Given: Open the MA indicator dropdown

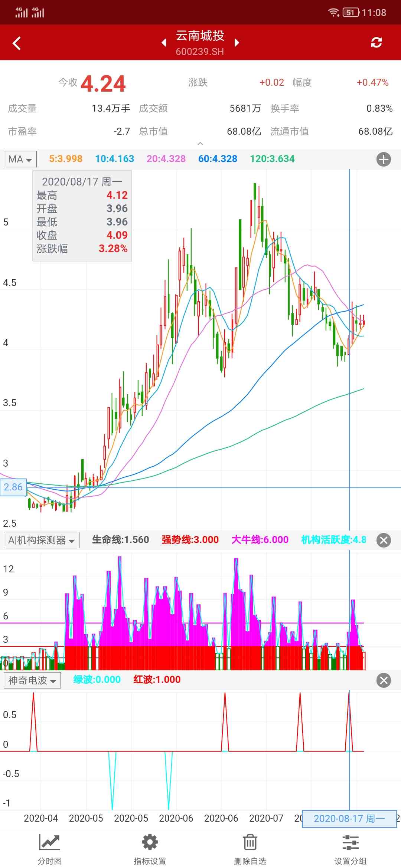Looking at the screenshot, I should pos(20,160).
